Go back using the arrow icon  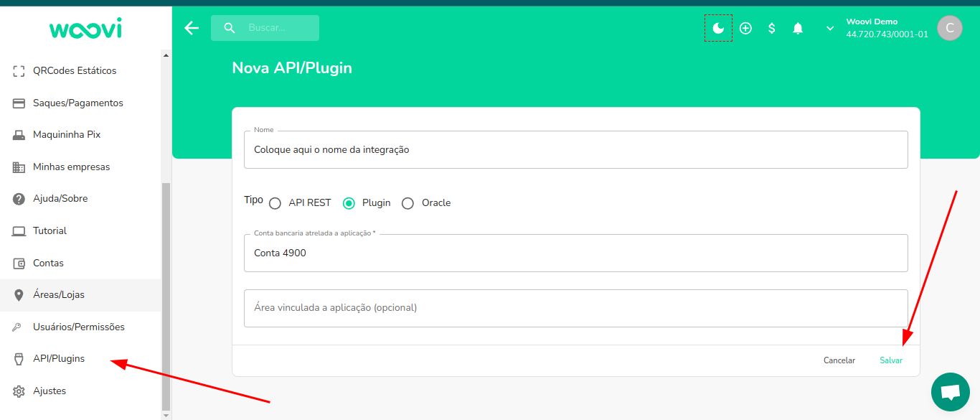[191, 28]
